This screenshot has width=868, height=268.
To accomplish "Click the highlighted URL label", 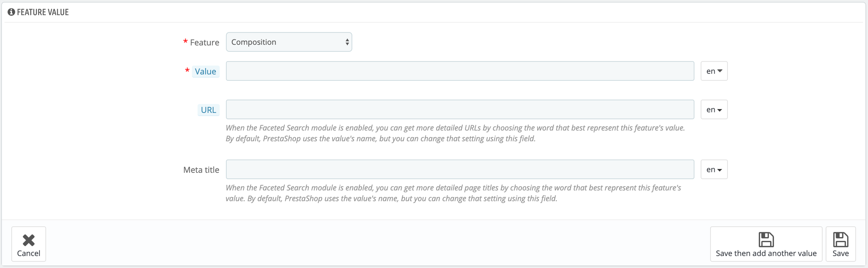I will click(208, 110).
